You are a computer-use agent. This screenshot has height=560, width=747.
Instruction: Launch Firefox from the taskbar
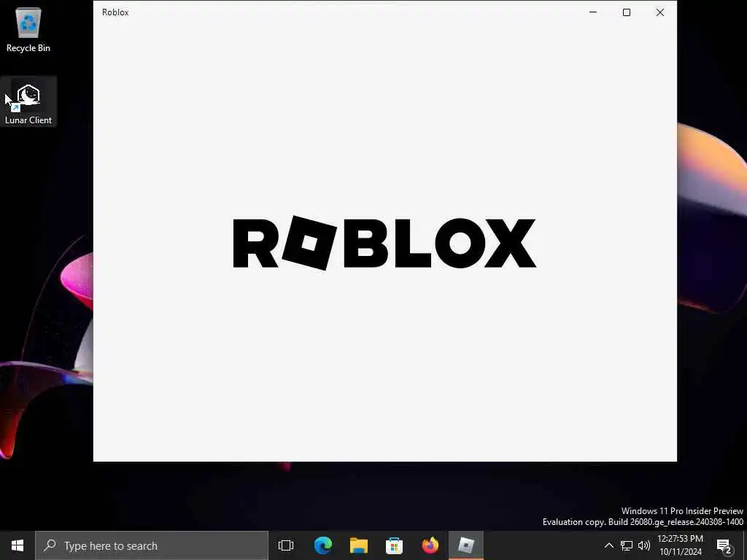[430, 545]
